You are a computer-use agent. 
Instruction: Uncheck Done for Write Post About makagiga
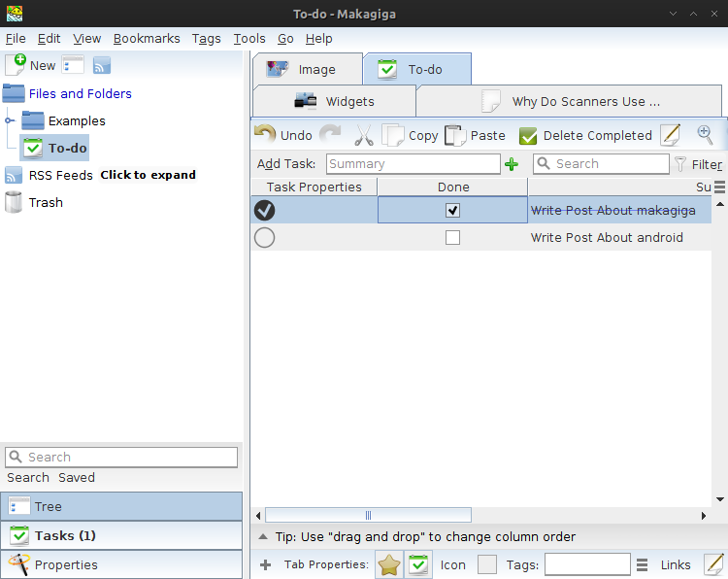tap(452, 211)
